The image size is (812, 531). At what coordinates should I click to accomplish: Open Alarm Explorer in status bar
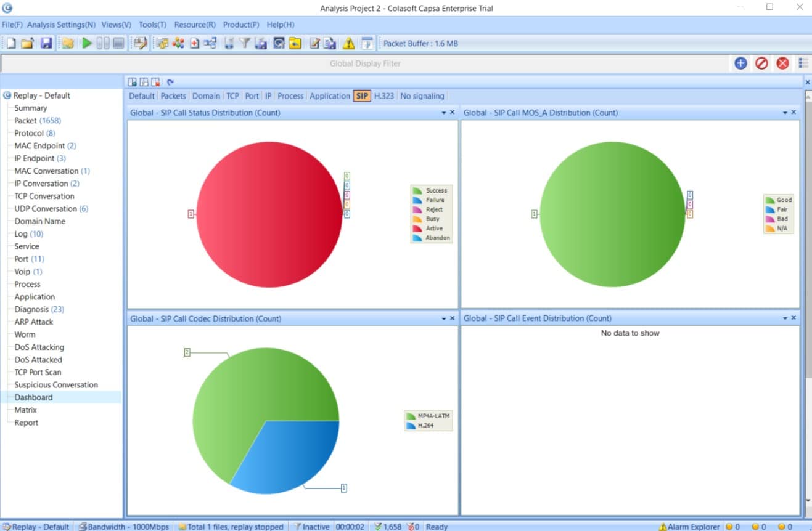pyautogui.click(x=689, y=527)
